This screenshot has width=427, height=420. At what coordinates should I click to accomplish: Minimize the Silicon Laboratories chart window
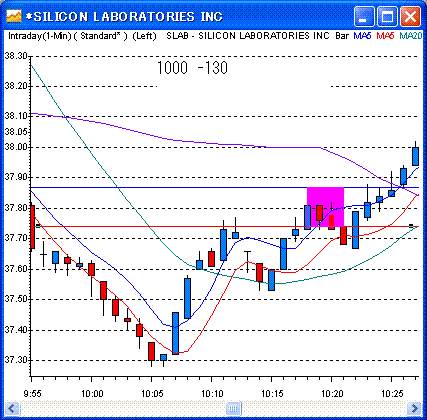click(364, 16)
